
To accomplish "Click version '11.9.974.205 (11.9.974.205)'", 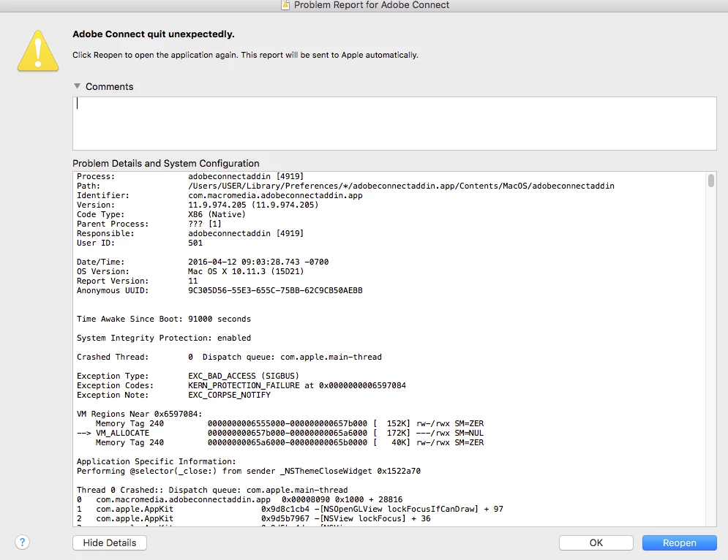I will 253,205.
